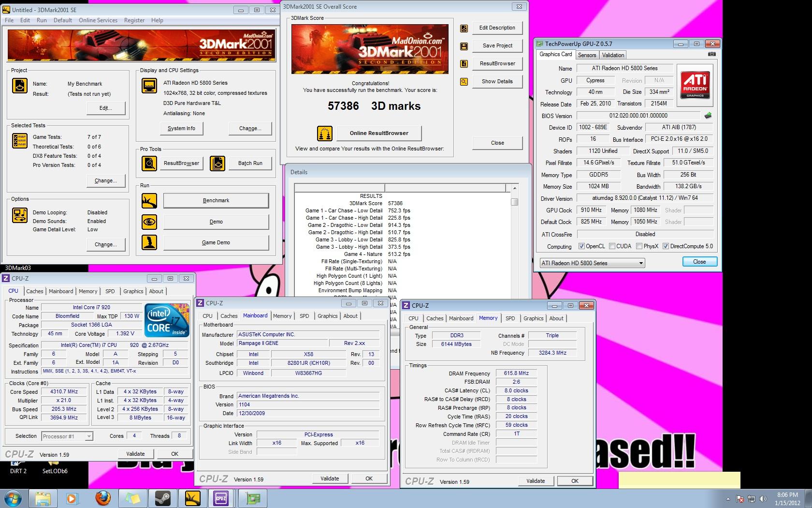This screenshot has height=508, width=812.
Task: Click the BIOS save icon in GPU-Z
Action: [x=708, y=116]
